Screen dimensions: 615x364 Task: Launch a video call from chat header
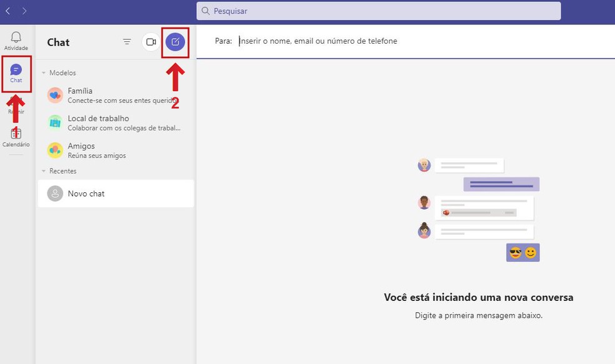point(151,42)
